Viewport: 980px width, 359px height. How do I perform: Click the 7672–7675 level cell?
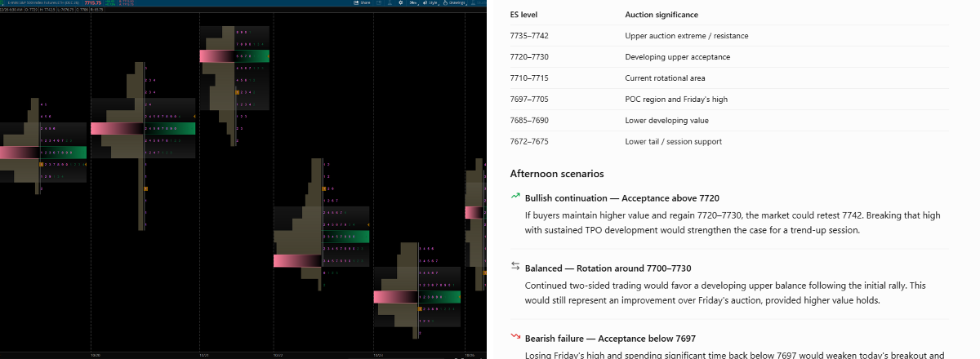529,142
